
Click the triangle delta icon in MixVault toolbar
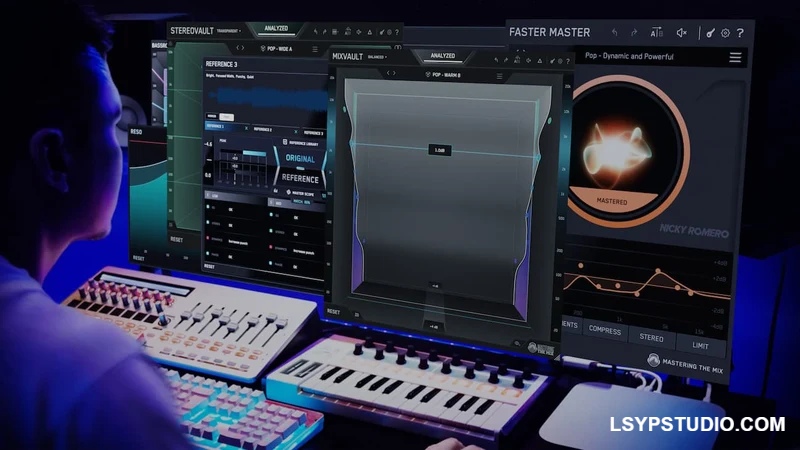click(539, 61)
